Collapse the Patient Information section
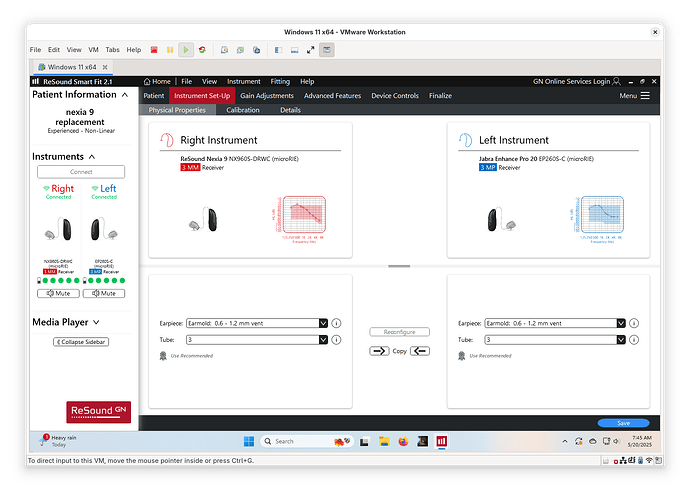The width and height of the screenshot is (690, 495). 125,95
